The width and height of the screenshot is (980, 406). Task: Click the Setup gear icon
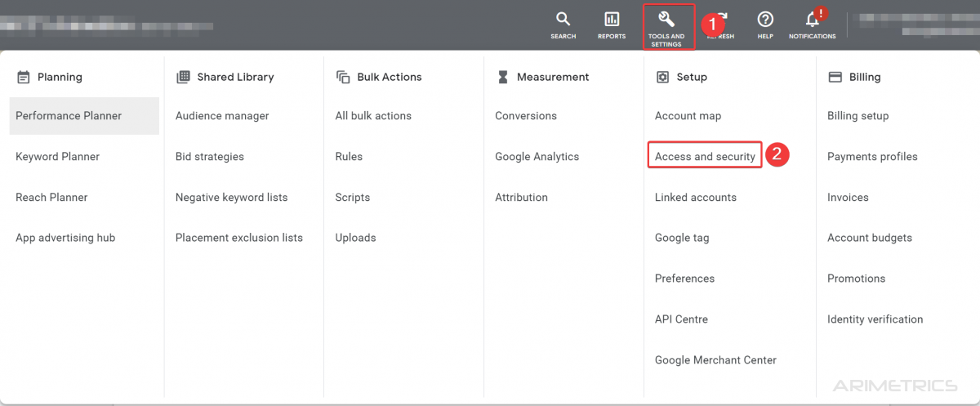pos(662,77)
